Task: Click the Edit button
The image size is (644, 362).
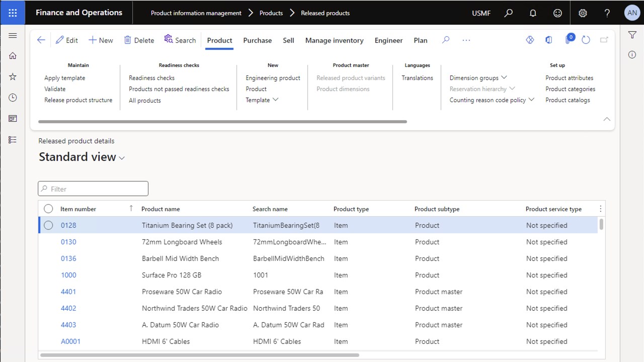Action: pos(67,40)
